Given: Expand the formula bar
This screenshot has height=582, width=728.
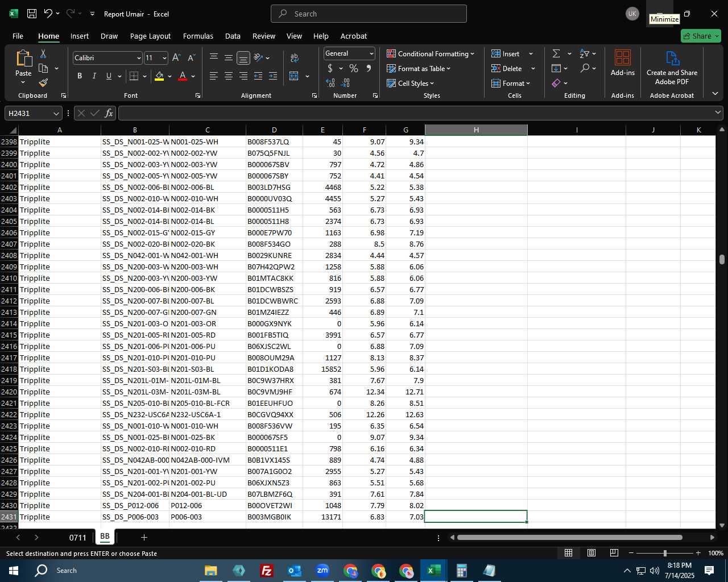Looking at the screenshot, I should [718, 113].
